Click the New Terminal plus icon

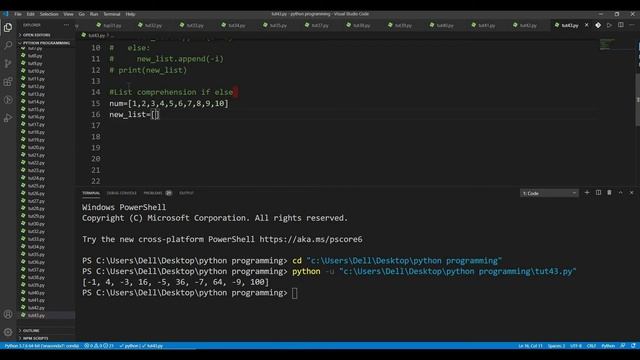click(x=587, y=193)
